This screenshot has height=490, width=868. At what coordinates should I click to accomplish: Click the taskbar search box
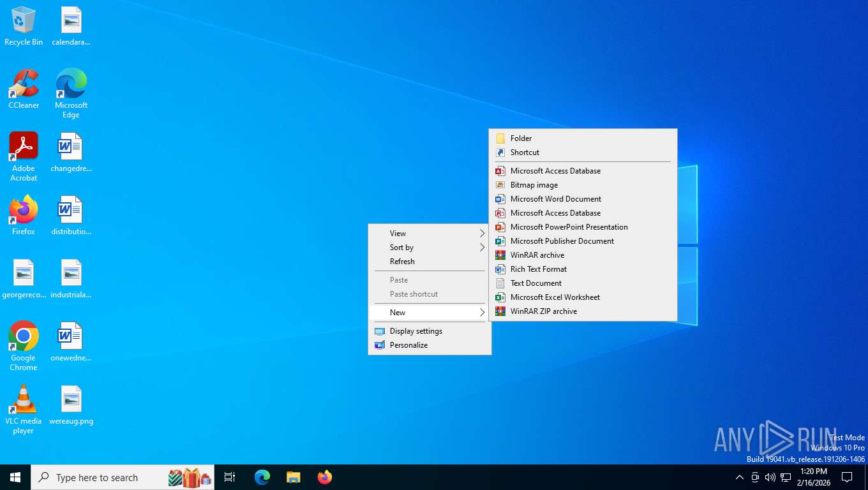(123, 477)
